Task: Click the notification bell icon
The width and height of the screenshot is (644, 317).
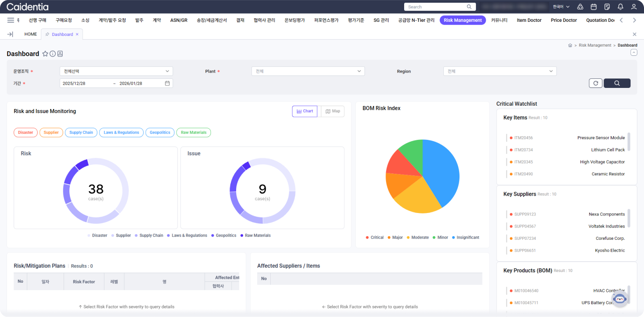Action: pos(620,7)
